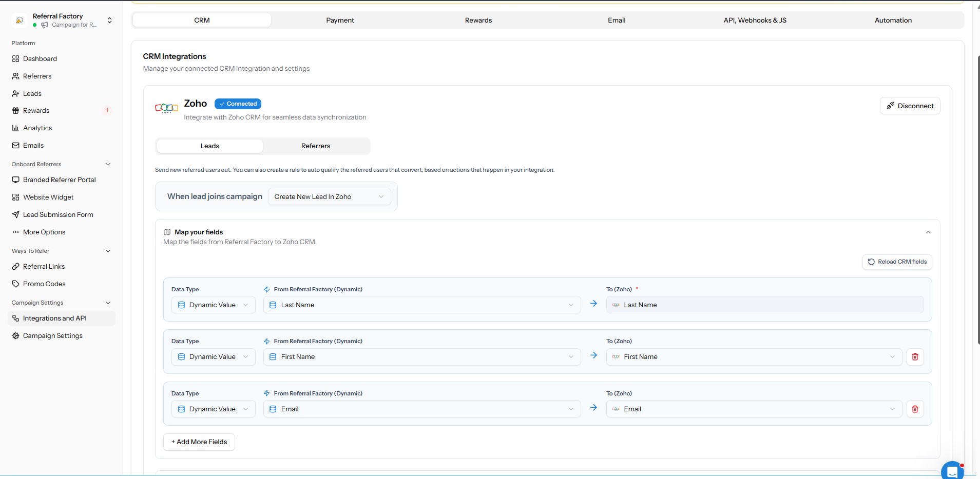Open the Referral Factory campaign switcher

(x=62, y=21)
